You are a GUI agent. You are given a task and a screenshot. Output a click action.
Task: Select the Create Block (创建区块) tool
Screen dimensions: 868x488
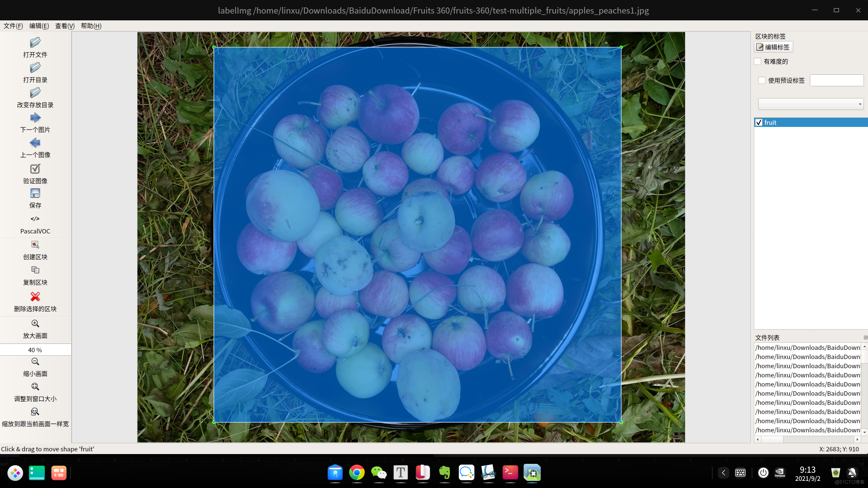click(35, 245)
